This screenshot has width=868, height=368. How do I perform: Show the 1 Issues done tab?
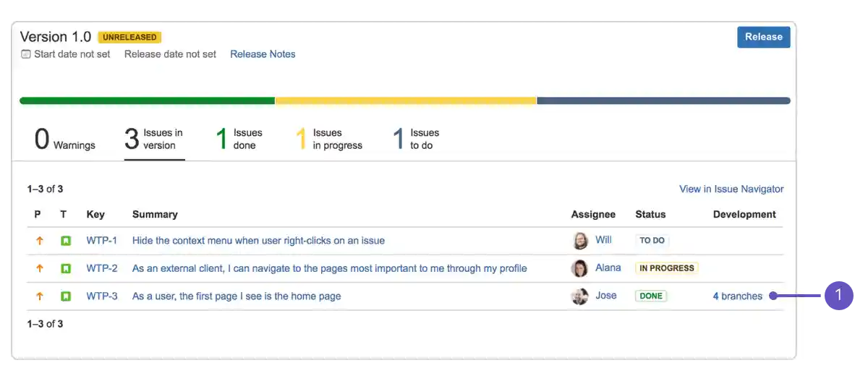[x=239, y=139]
